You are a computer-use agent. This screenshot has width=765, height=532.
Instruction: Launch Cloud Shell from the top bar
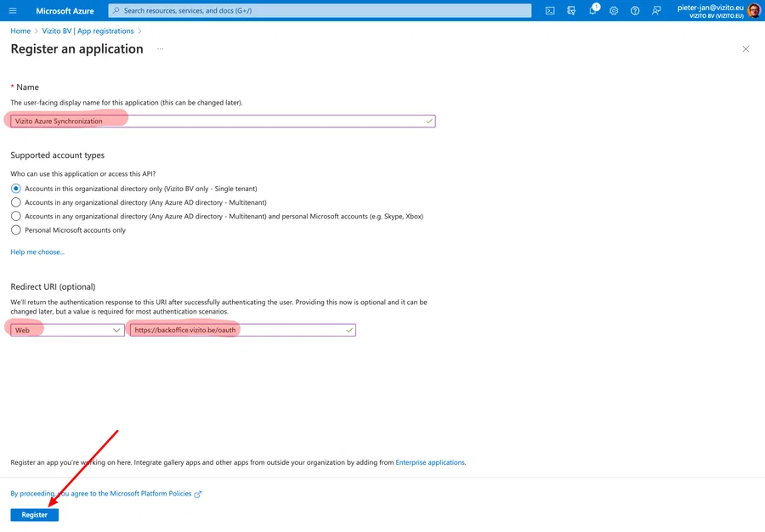point(550,10)
